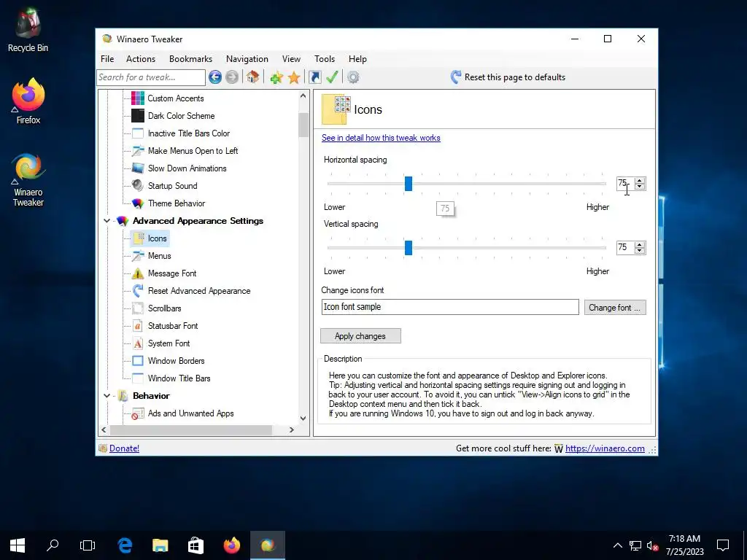Open 'See in detail how this tweak works' link
747x560 pixels.
(381, 138)
